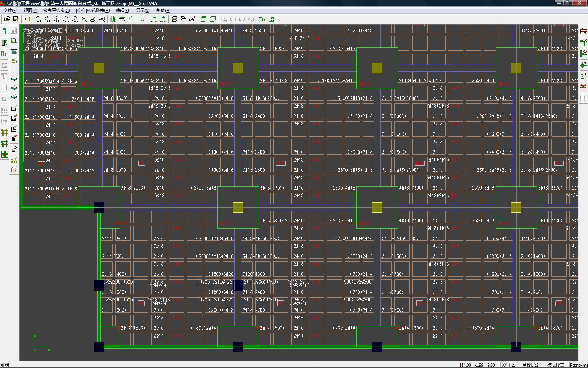Viewport: 588px width, 368px height.
Task: Click the F5 refresh toolbar button
Action: click(262, 20)
